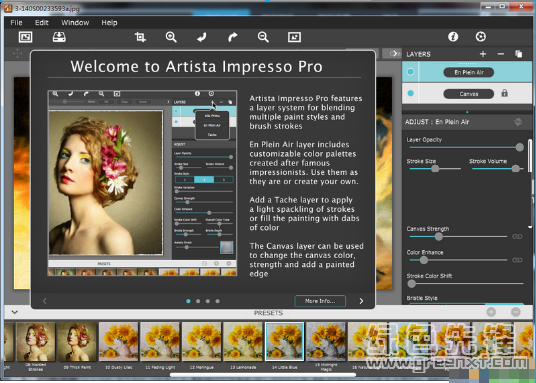The image size is (536, 383).
Task: Go to third welcome page dot
Action: [x=208, y=301]
